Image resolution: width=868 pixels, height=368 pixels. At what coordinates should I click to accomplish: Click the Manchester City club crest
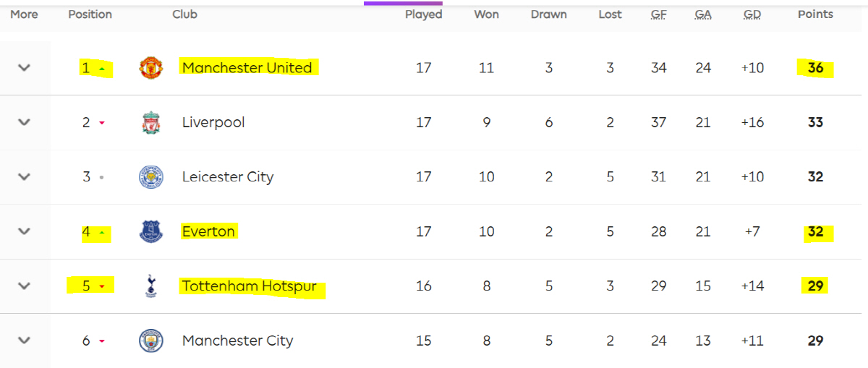click(x=151, y=341)
